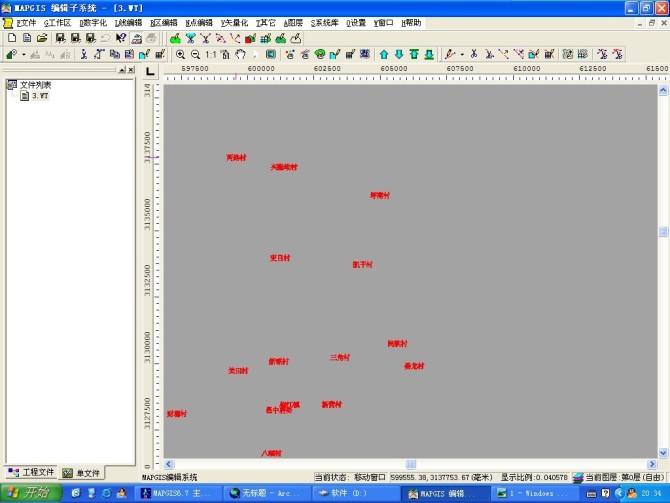Open dropdown arrow next to pen tool
Screen dimensions: 670x503
[x=462, y=55]
